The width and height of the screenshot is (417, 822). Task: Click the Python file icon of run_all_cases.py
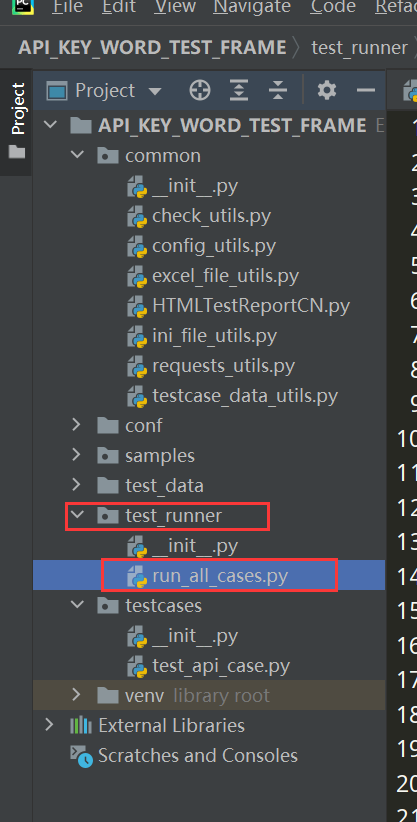[137, 577]
